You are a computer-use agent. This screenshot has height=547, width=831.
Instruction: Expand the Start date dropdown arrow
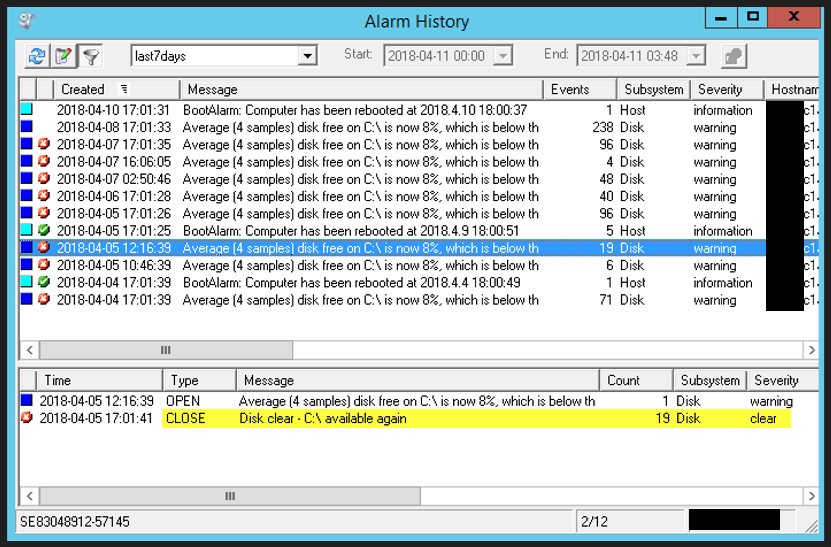(x=503, y=56)
